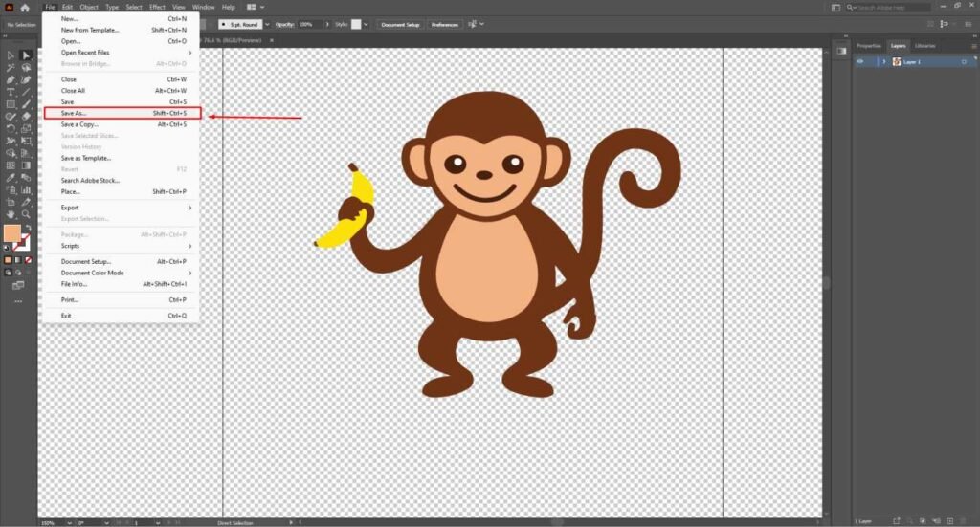980x527 pixels.
Task: Click the Document Setup button
Action: pyautogui.click(x=401, y=24)
